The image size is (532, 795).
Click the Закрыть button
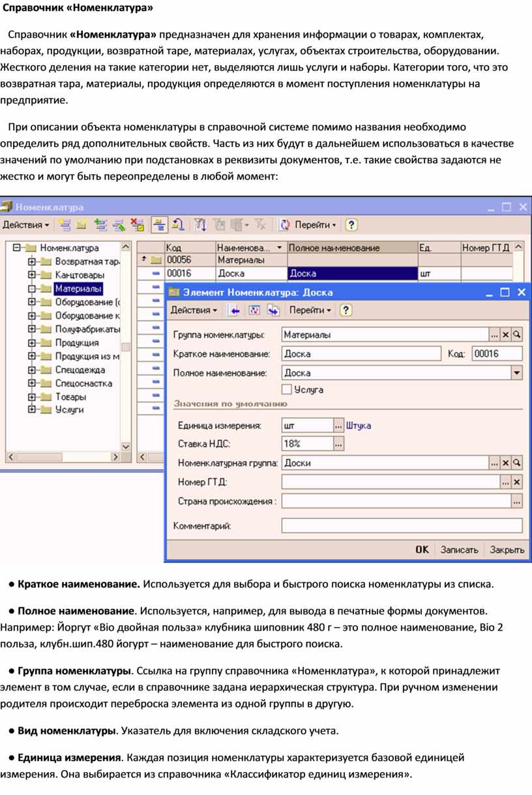point(507,550)
